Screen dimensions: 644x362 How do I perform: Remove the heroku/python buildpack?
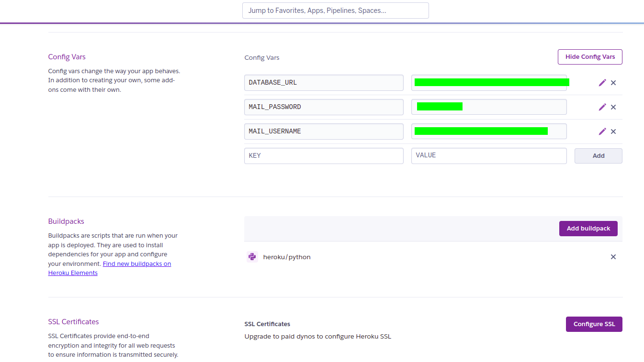click(x=613, y=257)
